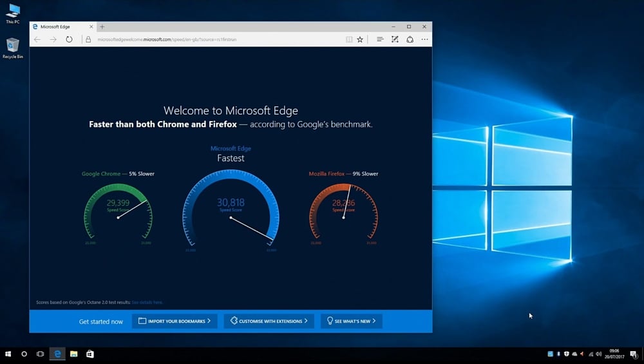644x364 pixels.
Task: Click the Refresh page icon
Action: [69, 39]
